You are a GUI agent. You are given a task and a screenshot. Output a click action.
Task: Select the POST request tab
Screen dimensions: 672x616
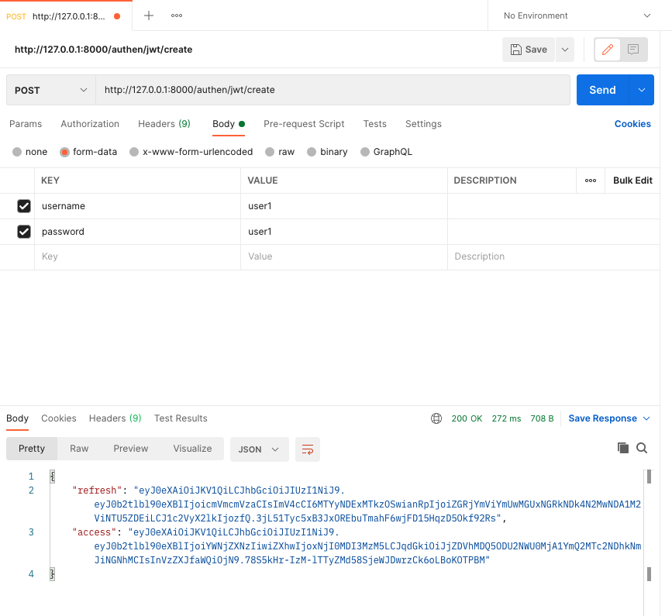[x=66, y=16]
